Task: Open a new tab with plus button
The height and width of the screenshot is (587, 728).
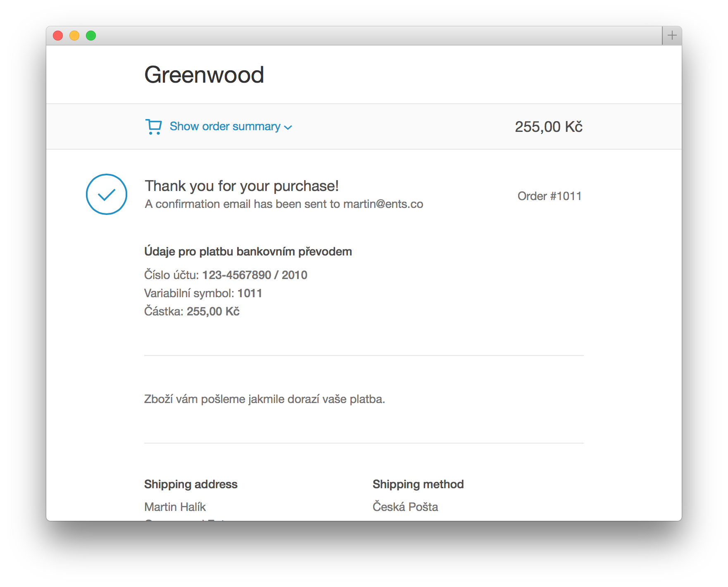Action: coord(672,36)
